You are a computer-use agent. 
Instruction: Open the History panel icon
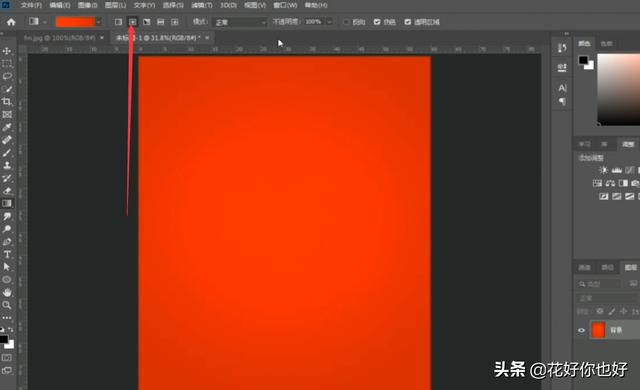562,48
